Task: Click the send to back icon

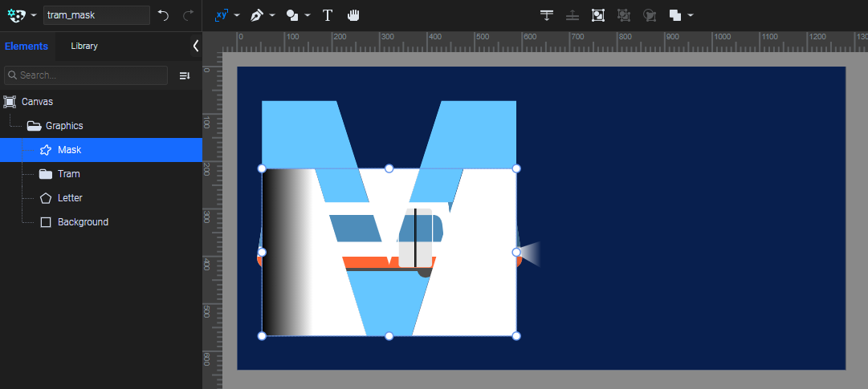Action: click(573, 15)
